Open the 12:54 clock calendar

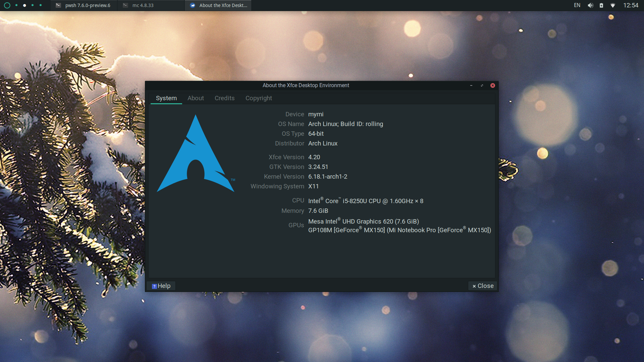tap(631, 5)
